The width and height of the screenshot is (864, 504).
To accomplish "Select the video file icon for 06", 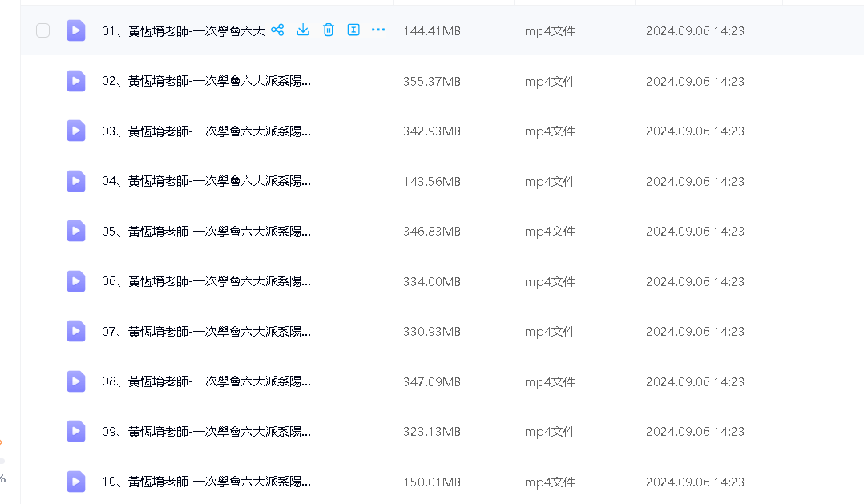I will [76, 281].
